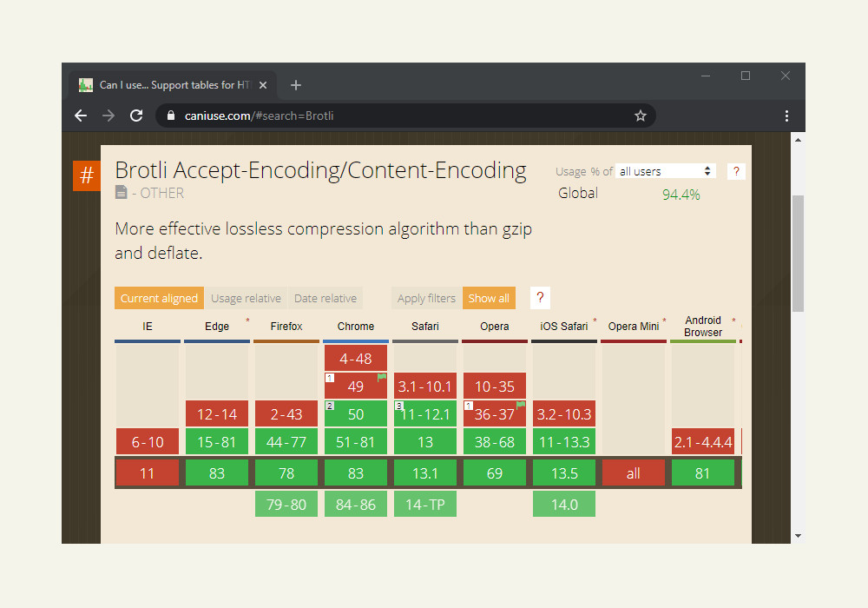Viewport: 868px width, 608px height.
Task: Click the Android Browser column header
Action: [703, 327]
